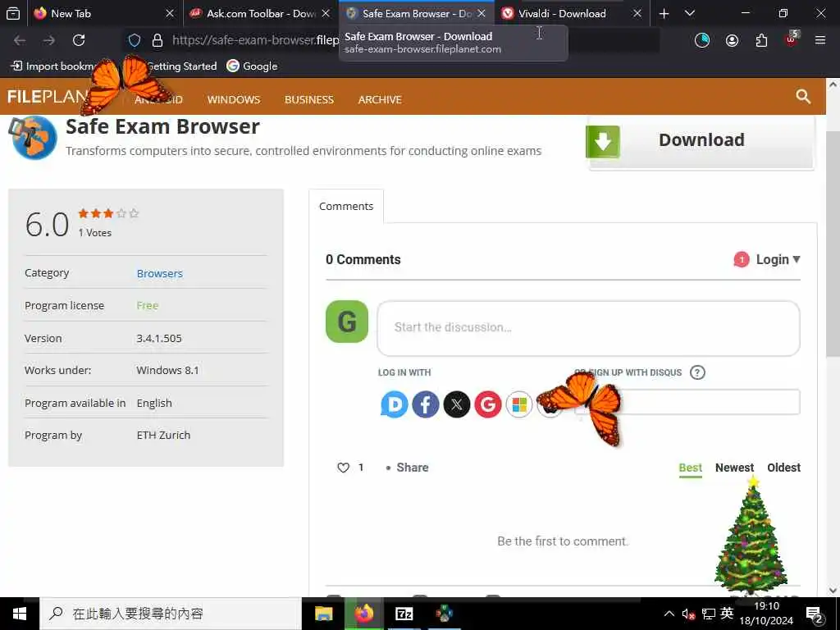Open the WINDOWS menu on FilePlanet

(234, 99)
